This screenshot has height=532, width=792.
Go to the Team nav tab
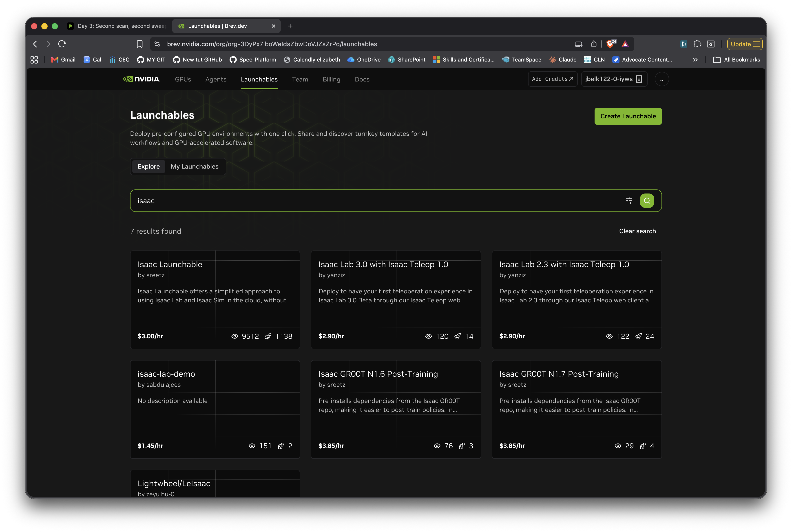(x=300, y=79)
